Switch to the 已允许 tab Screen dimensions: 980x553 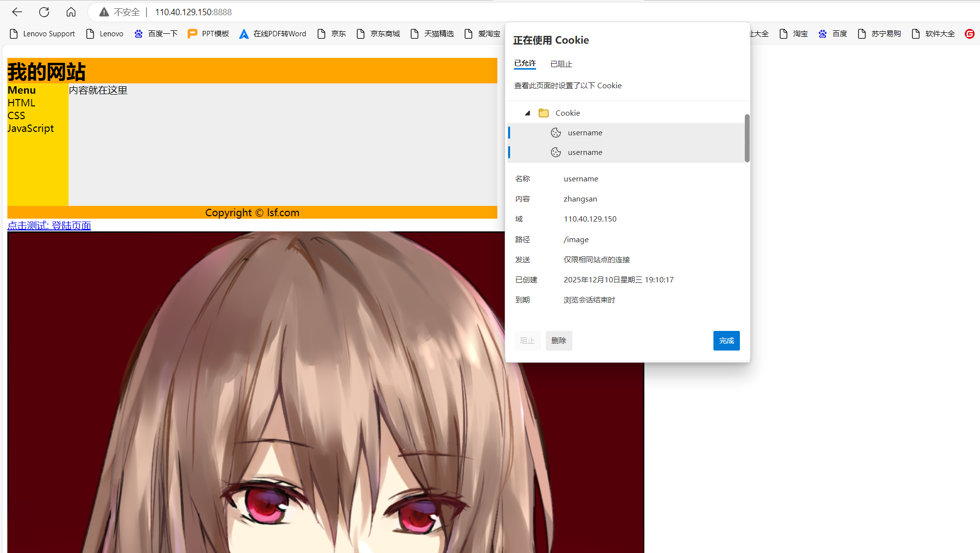click(x=525, y=64)
